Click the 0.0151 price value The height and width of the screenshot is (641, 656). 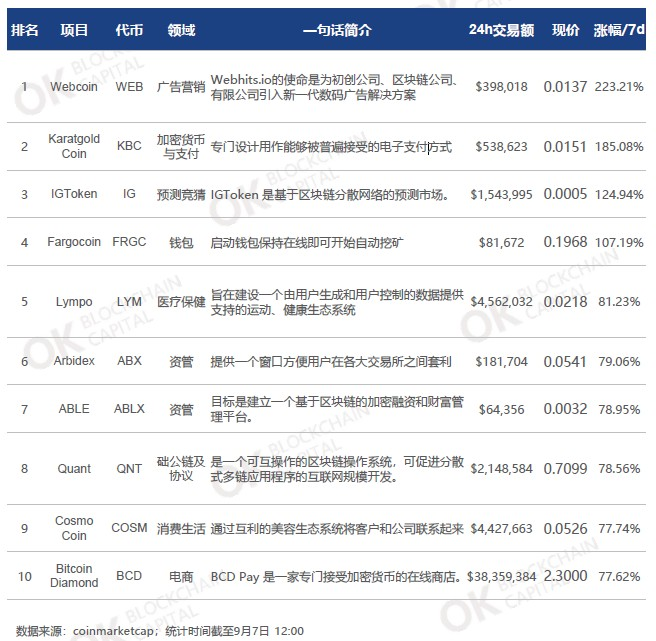click(x=565, y=146)
